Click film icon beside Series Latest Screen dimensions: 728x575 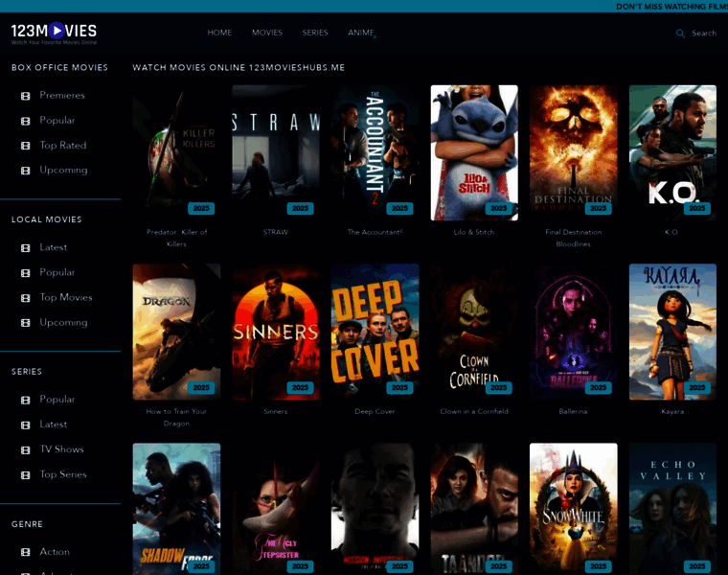pyautogui.click(x=26, y=425)
